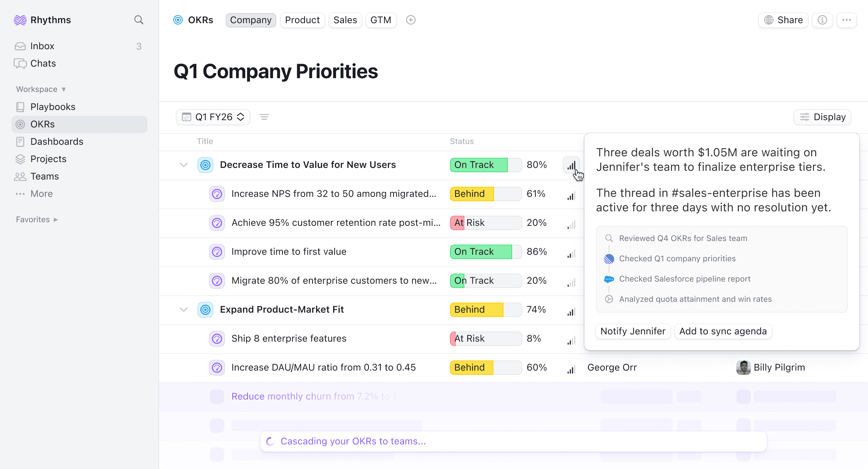Click the filter lines icon beside Q1 FY26

point(264,117)
